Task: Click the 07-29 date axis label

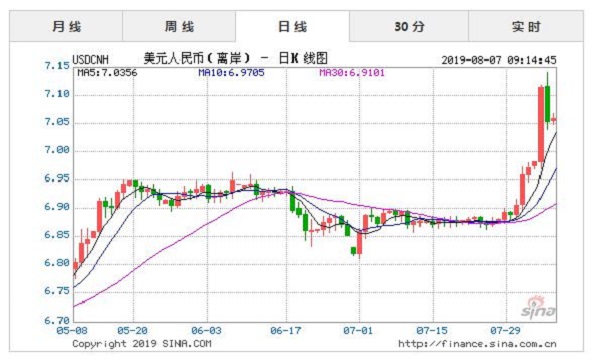Action: tap(505, 330)
